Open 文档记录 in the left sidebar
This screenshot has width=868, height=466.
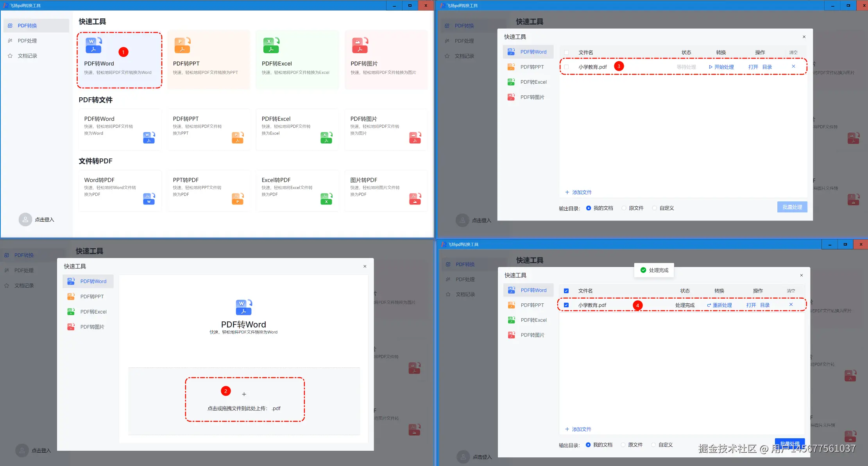point(27,56)
